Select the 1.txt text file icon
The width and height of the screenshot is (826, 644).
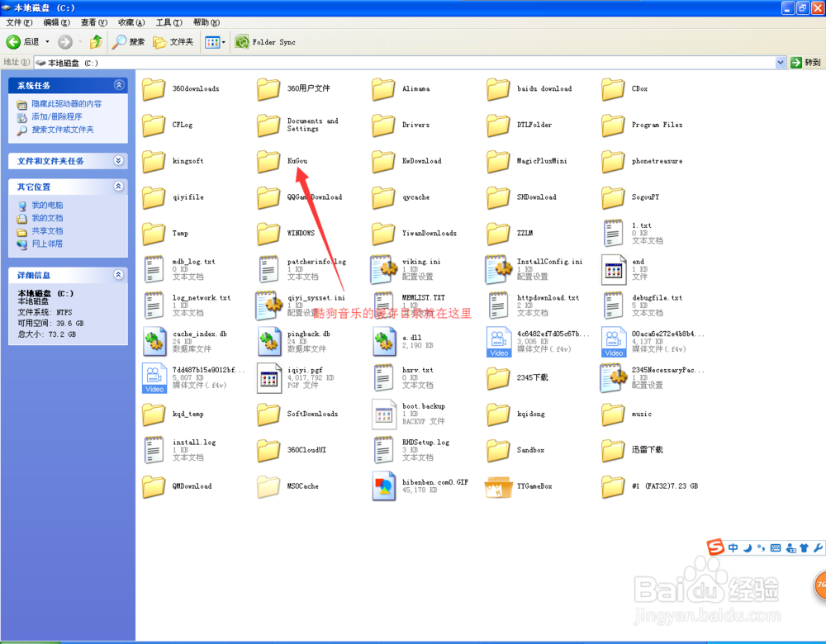click(613, 234)
